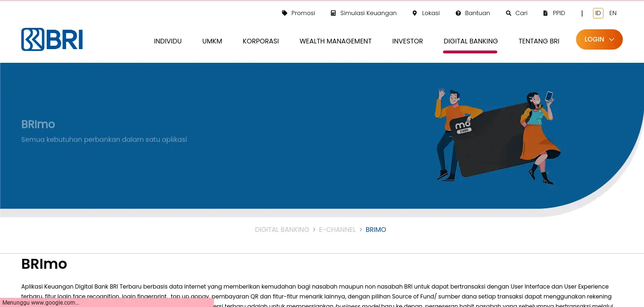
Task: Open the INVESTOR menu
Action: point(408,41)
